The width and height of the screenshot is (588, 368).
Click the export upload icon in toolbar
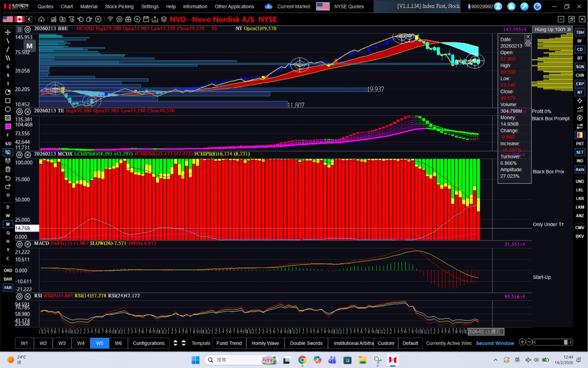(154, 19)
